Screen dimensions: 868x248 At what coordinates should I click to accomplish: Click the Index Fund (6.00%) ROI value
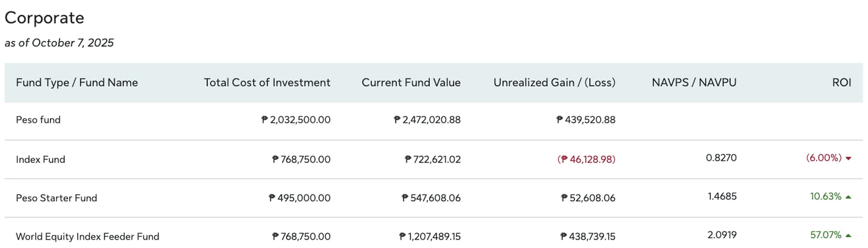click(x=823, y=158)
